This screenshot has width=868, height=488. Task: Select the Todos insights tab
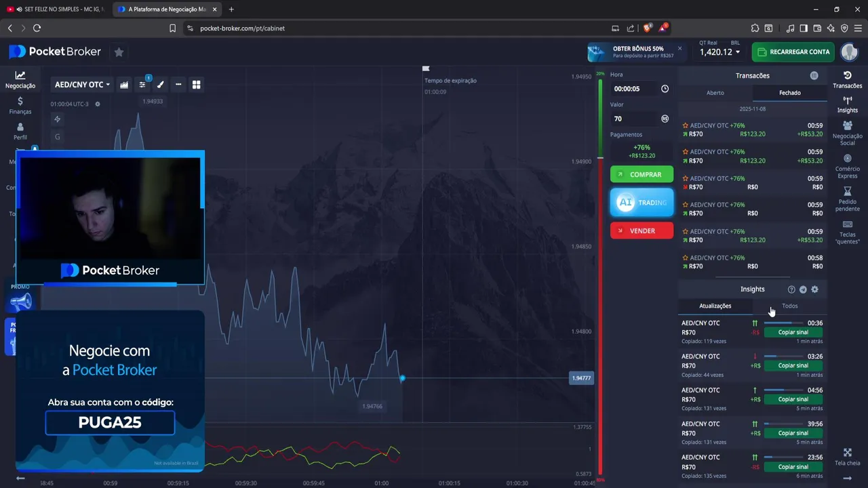(789, 306)
